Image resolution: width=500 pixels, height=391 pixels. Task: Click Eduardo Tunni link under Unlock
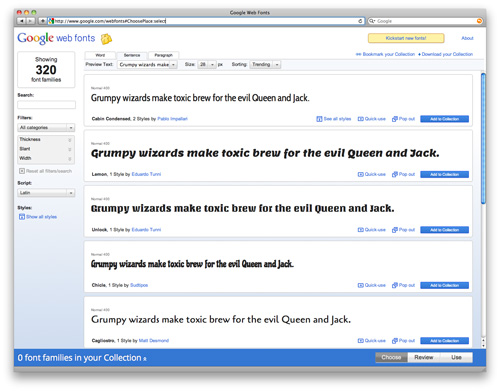point(146,230)
